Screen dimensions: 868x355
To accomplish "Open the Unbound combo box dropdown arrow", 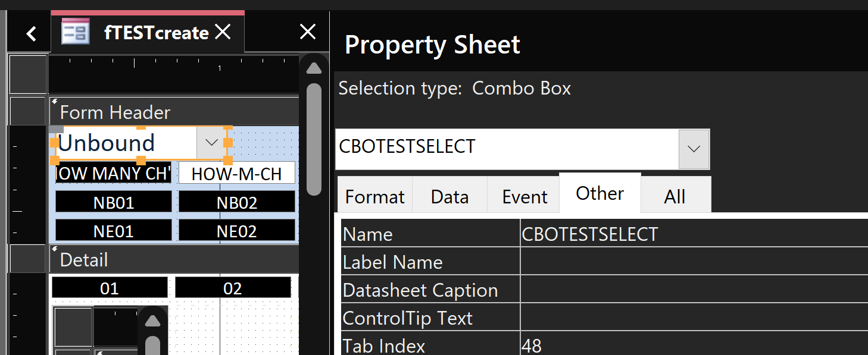I will [x=211, y=143].
